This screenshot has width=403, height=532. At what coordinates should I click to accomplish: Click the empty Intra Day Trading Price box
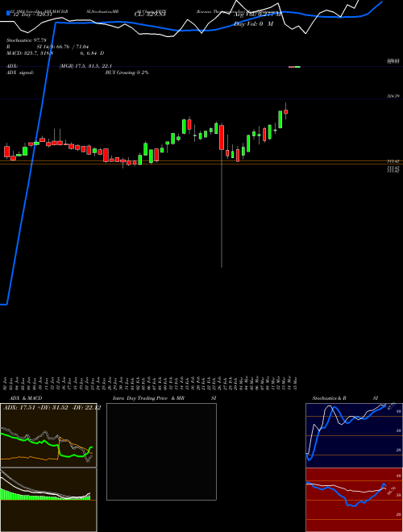(161, 451)
